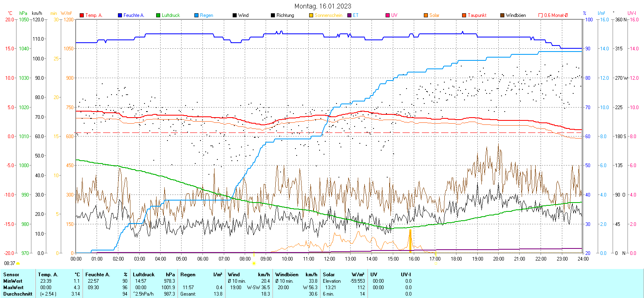Click the yellow Sonnenschein legend swatch
644x298 pixels.
click(x=311, y=15)
